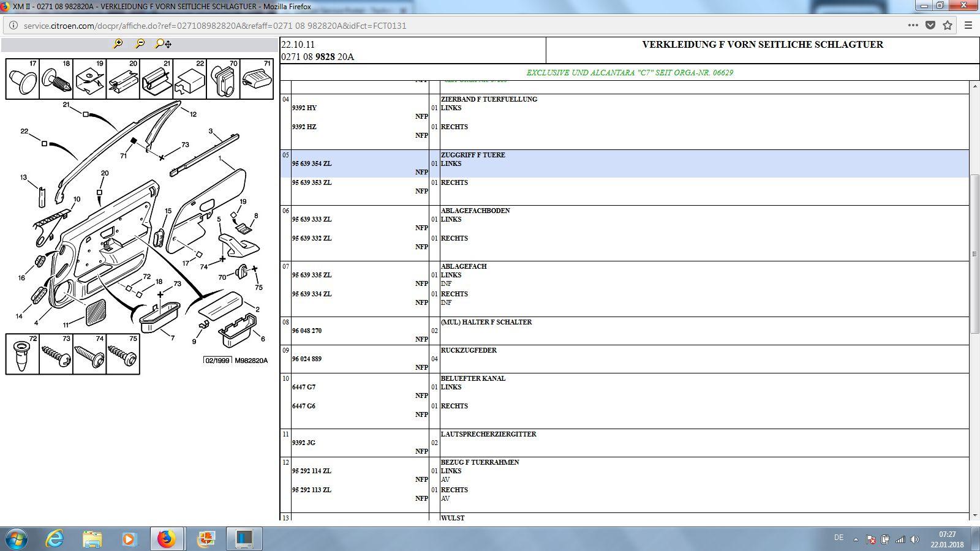Open the Firefox hamburger menu
This screenshot has width=980, height=551.
tap(968, 25)
